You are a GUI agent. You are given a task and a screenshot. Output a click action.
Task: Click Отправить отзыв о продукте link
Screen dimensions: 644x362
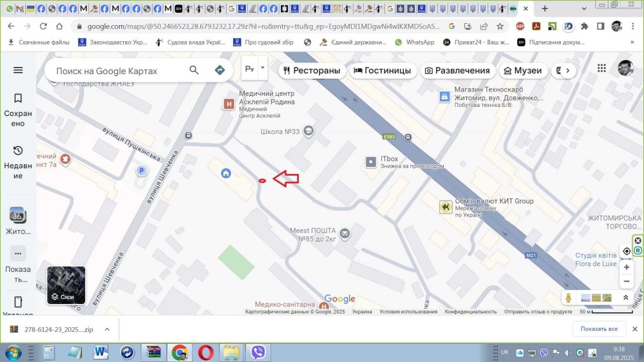click(x=538, y=312)
